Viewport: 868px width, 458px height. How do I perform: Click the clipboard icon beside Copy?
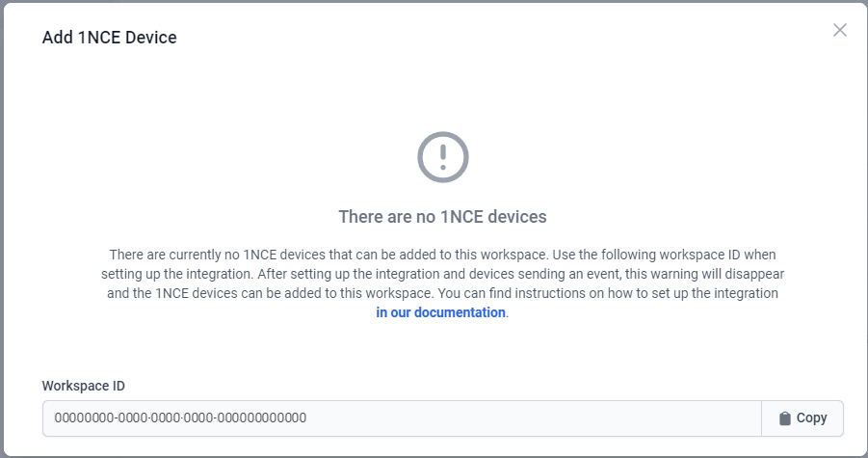(x=785, y=418)
